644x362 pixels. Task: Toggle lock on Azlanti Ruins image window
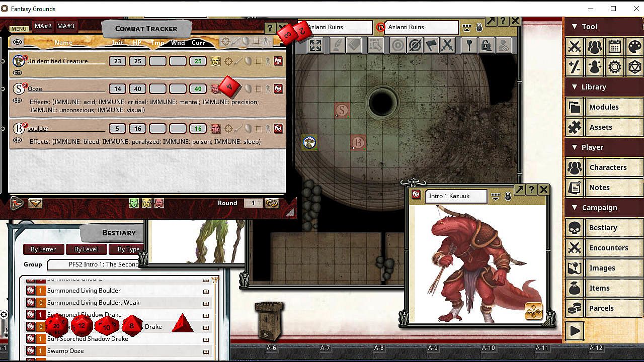tap(479, 28)
